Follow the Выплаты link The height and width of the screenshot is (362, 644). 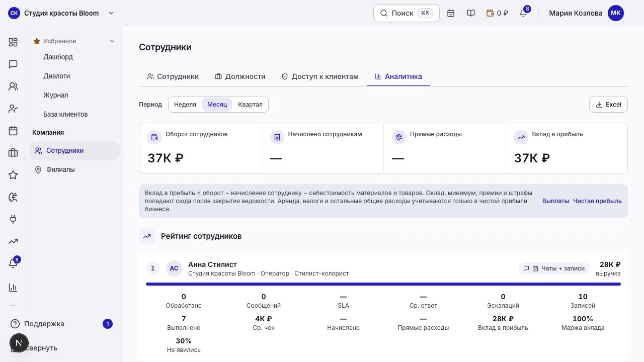555,201
